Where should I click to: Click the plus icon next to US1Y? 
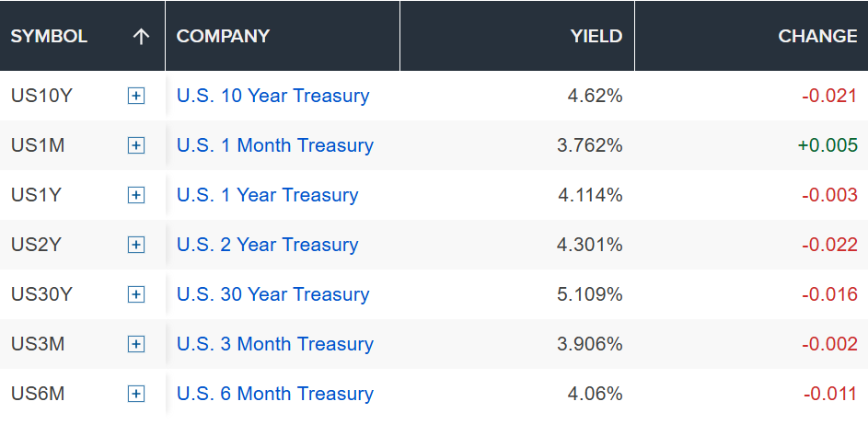136,195
